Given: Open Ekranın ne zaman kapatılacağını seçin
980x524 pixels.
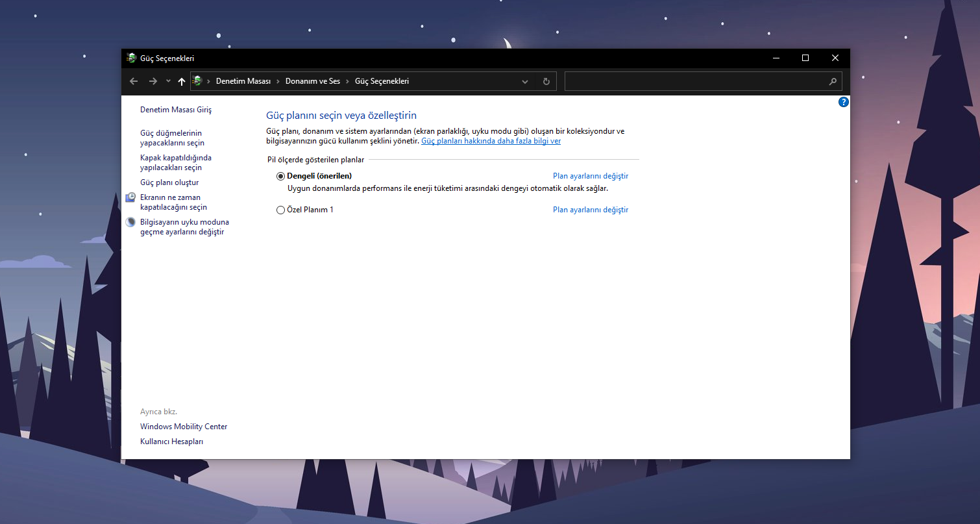Looking at the screenshot, I should point(173,202).
